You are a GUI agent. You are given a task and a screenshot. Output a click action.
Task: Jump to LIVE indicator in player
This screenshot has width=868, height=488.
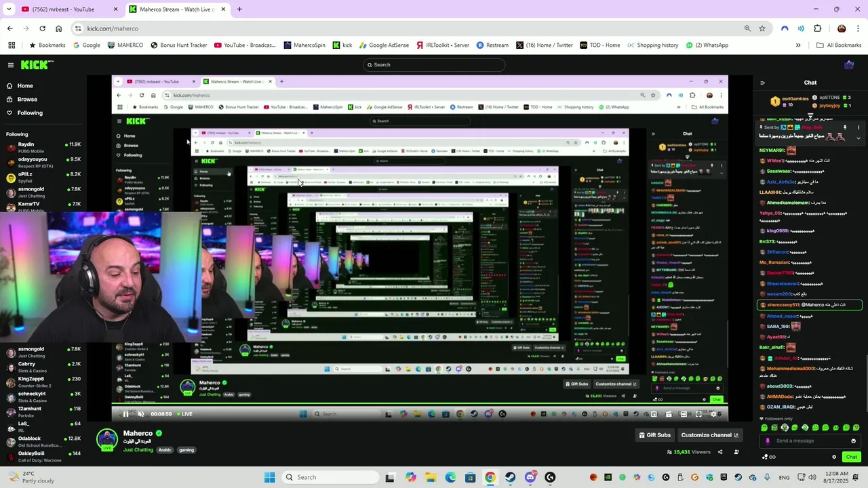pos(184,414)
